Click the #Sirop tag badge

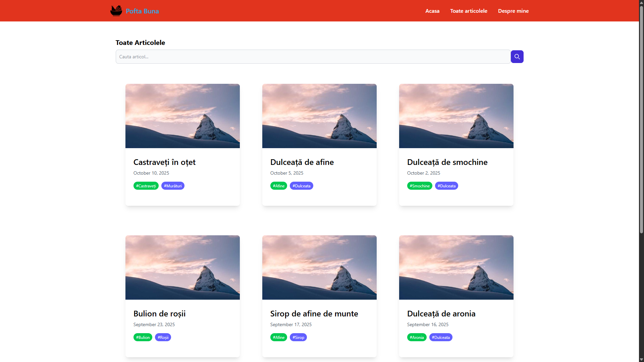point(298,338)
